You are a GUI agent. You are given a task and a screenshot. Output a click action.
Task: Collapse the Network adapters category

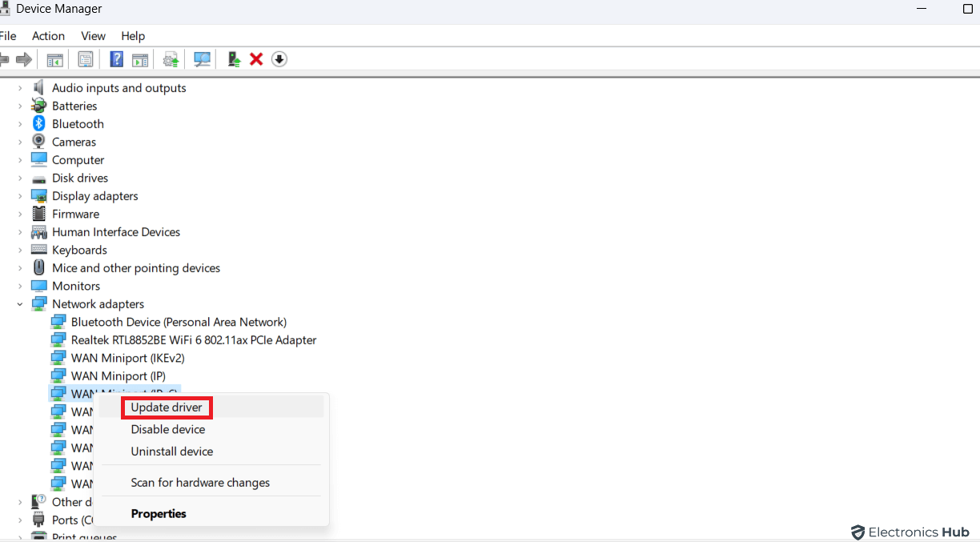click(x=20, y=303)
